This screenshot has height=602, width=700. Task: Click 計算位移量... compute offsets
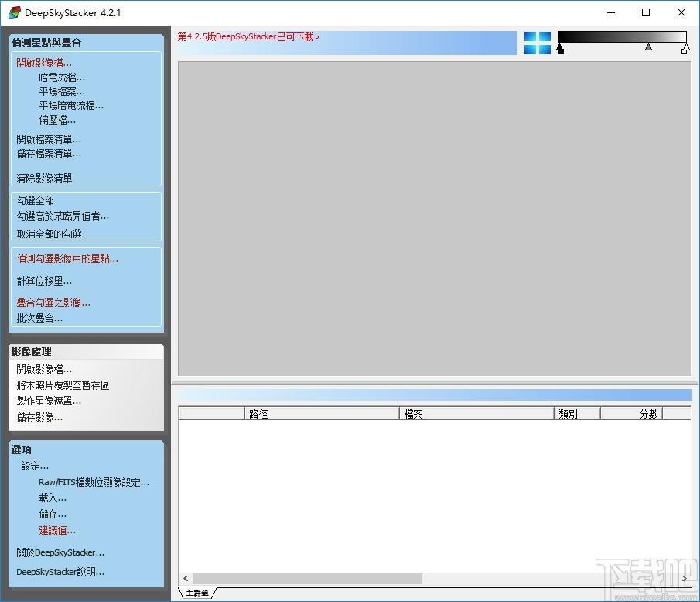[x=44, y=281]
